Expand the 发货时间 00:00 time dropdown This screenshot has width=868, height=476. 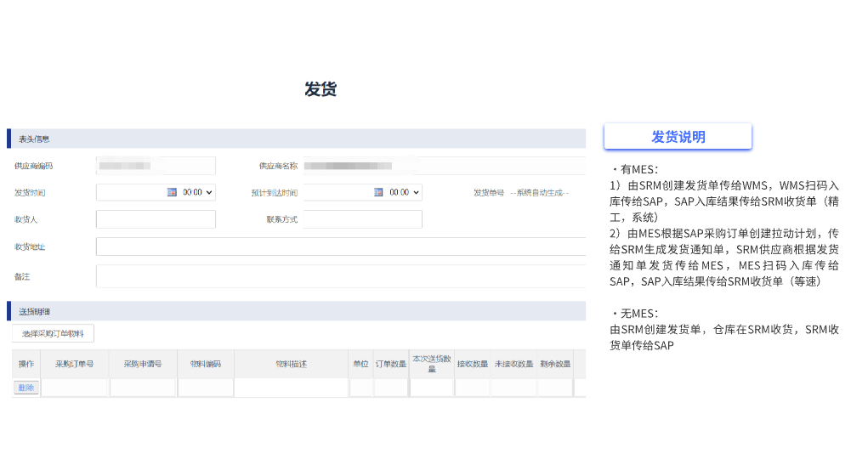tap(198, 192)
